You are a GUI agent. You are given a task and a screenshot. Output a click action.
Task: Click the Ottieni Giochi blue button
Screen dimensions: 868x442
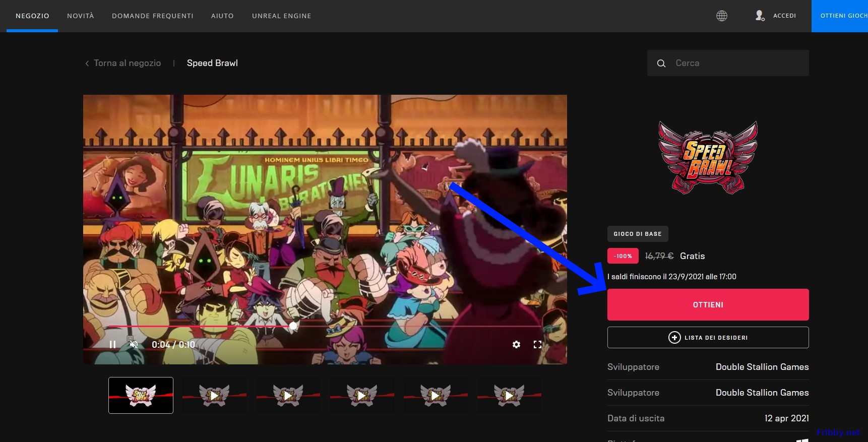841,16
